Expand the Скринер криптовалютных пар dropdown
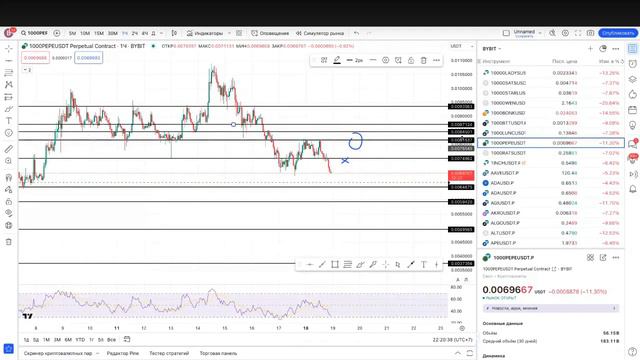Viewport: 640px width, 360px height. pos(98,353)
